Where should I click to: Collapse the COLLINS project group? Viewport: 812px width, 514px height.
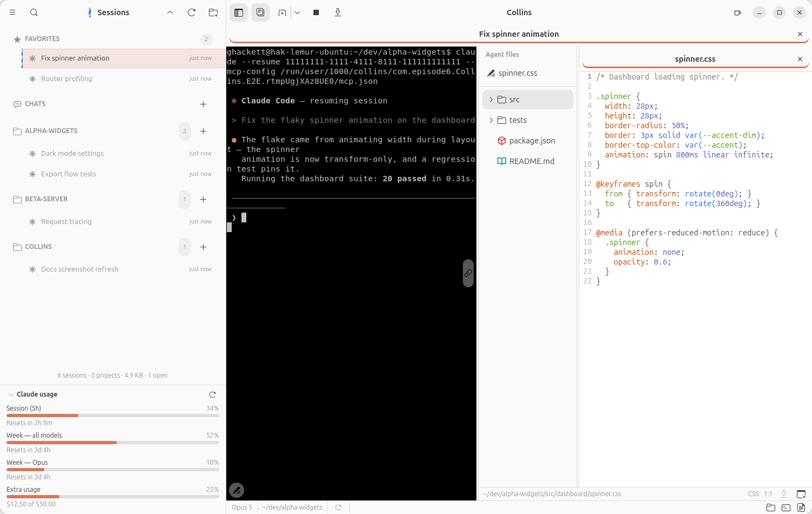coord(38,247)
